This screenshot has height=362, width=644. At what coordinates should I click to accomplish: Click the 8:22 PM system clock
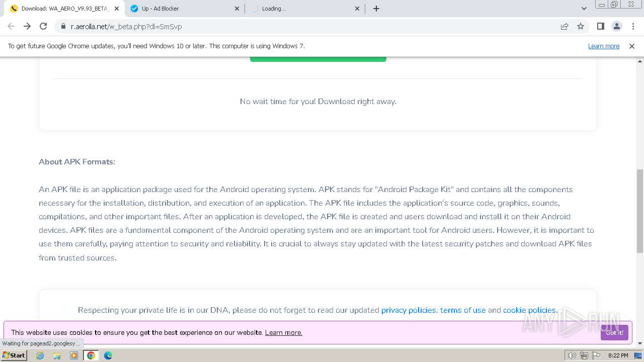tap(618, 355)
